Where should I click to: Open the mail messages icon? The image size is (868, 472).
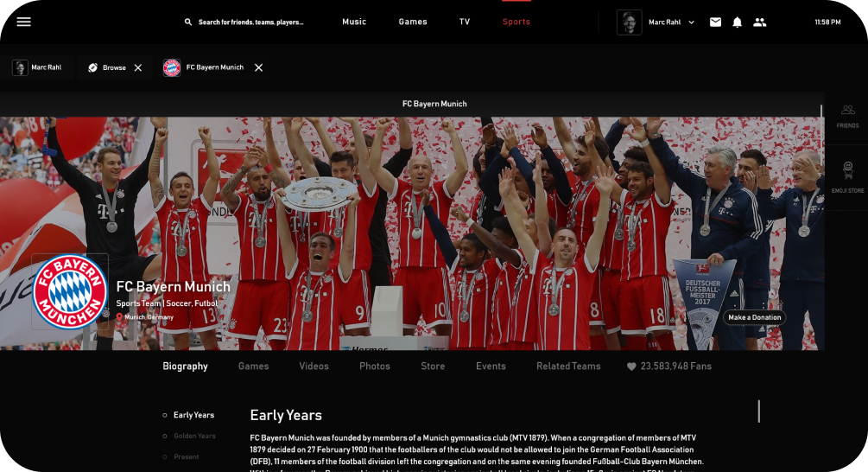click(715, 22)
